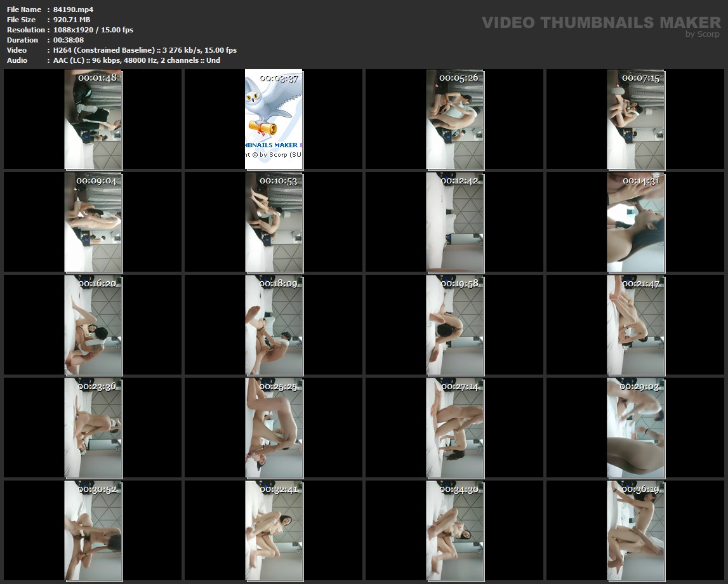Select the owl logo thumbnail at 00:03:37
This screenshot has height=584, width=728.
tap(274, 119)
